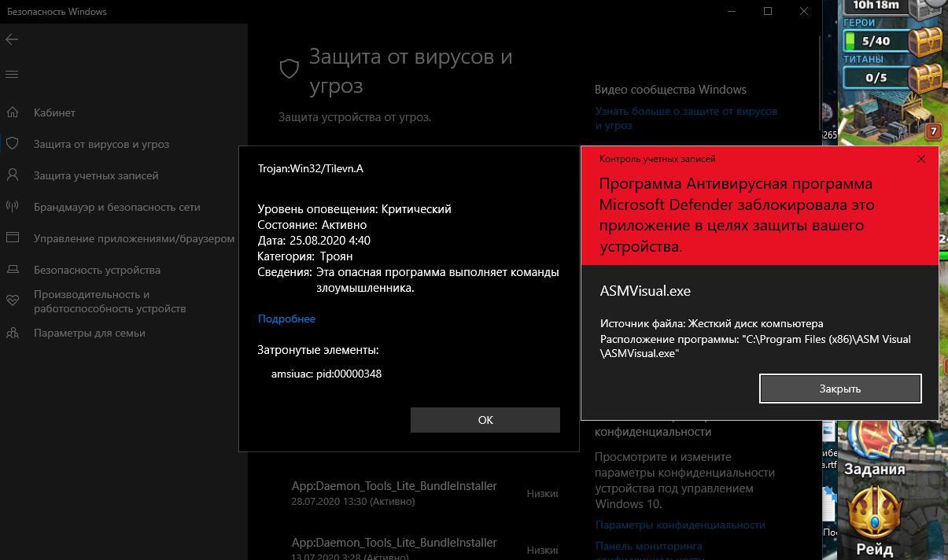948x560 pixels.
Task: Click the family options icon
Action: (13, 333)
